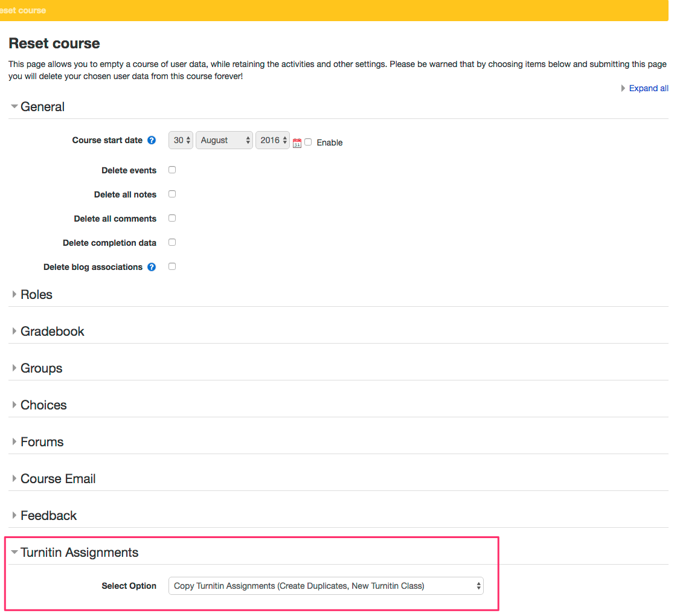680x616 pixels.
Task: Click the 'Course start date' label
Action: pos(107,140)
